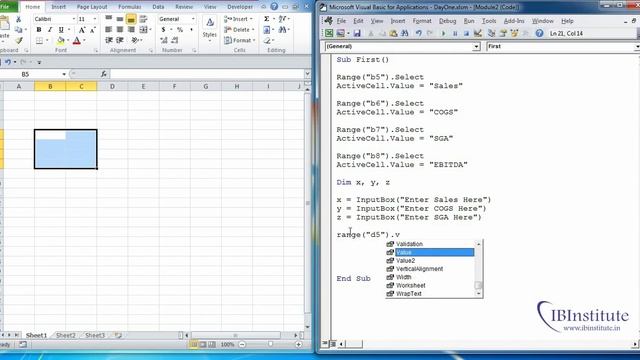The height and width of the screenshot is (360, 640).
Task: Click the Fill Color bucket icon
Action: coord(60,40)
